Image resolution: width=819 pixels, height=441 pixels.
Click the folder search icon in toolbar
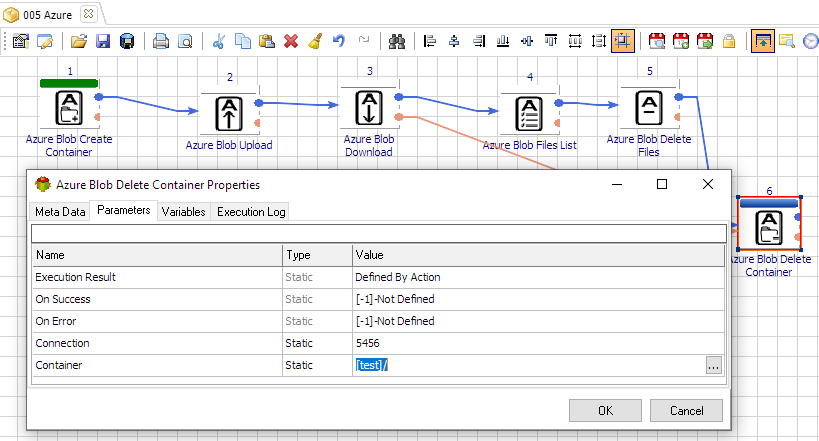[x=787, y=41]
